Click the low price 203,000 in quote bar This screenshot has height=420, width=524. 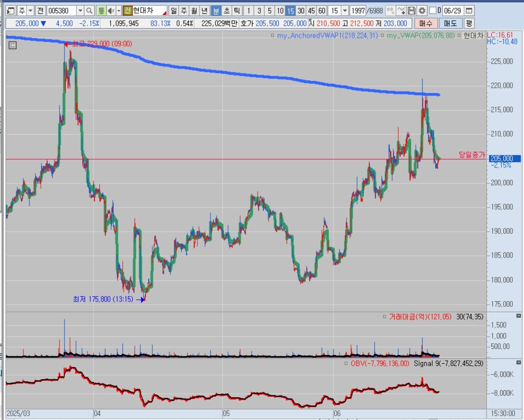click(395, 23)
